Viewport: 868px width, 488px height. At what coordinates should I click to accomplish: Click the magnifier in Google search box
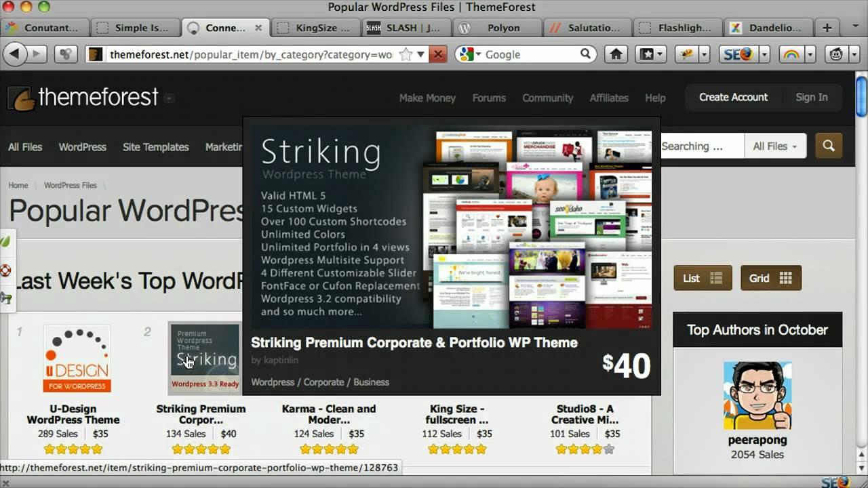coord(586,54)
